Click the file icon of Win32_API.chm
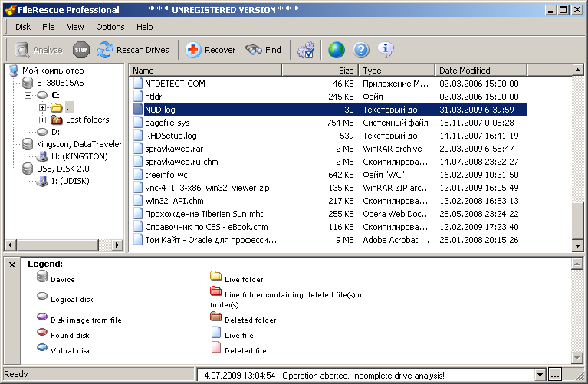This screenshot has height=384, width=588. (x=138, y=201)
